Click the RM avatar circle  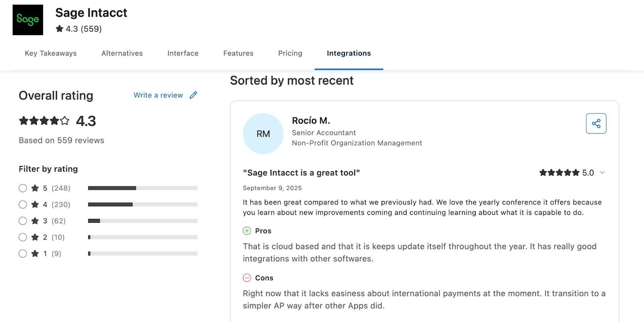click(x=263, y=134)
